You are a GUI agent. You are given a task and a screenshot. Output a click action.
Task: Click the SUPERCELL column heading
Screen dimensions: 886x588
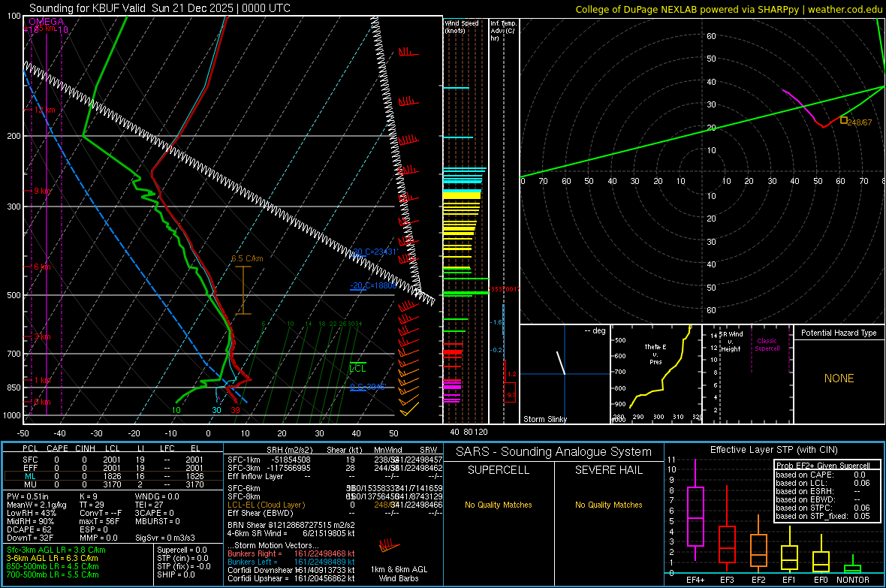click(499, 470)
